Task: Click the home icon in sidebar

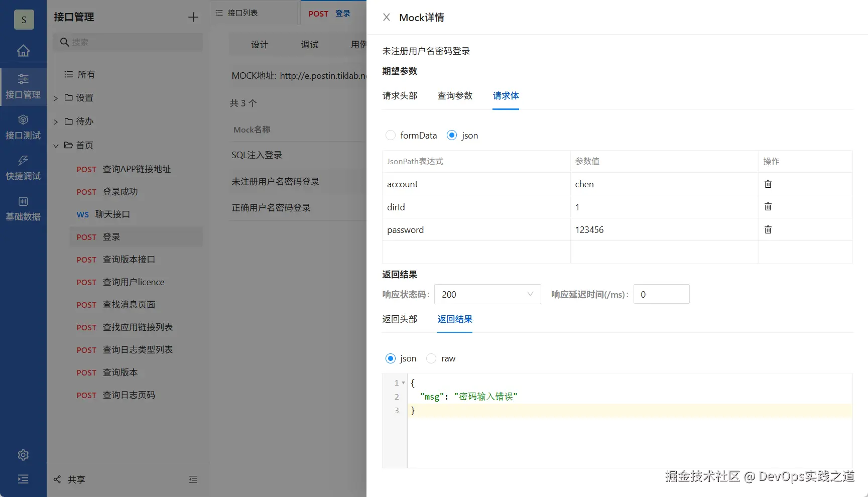Action: pyautogui.click(x=23, y=51)
